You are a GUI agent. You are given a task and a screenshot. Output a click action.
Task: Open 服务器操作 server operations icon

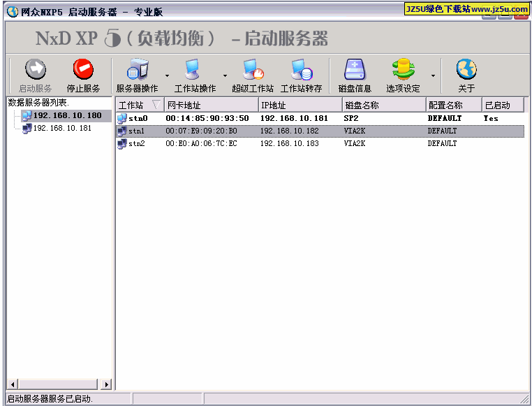tap(138, 69)
